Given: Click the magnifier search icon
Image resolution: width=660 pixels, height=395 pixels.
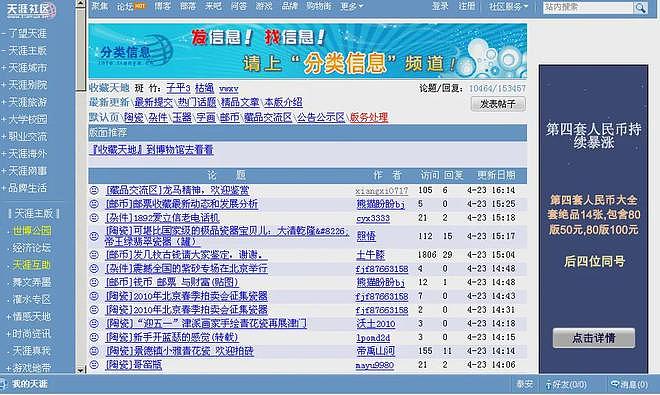Looking at the screenshot, I should (641, 8).
